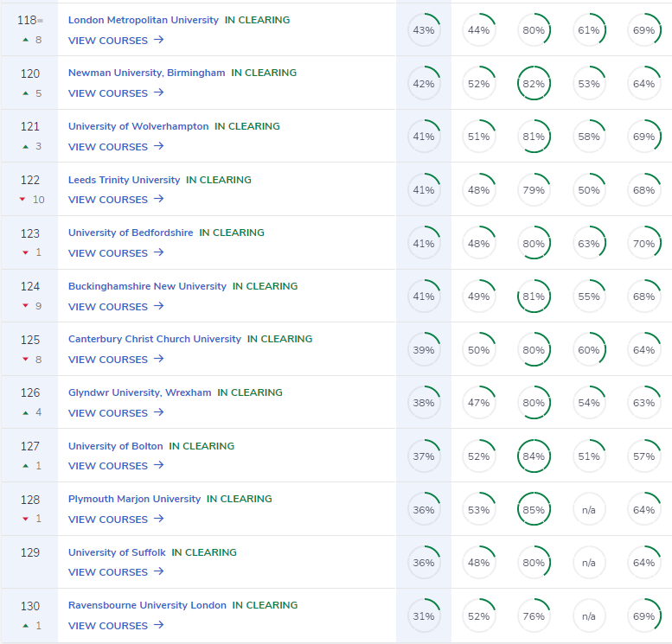Click 31% gauge in Ravensbourne row
672x644 pixels.
pos(424,615)
